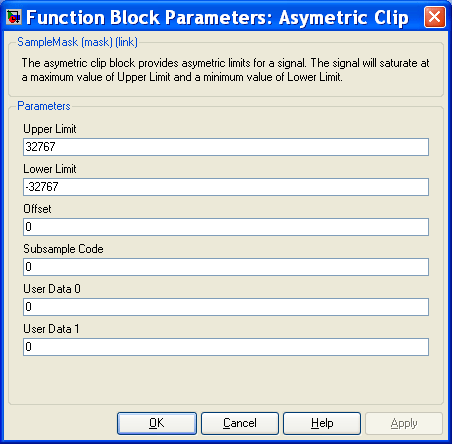Confirm settings with the OK button

click(x=157, y=423)
